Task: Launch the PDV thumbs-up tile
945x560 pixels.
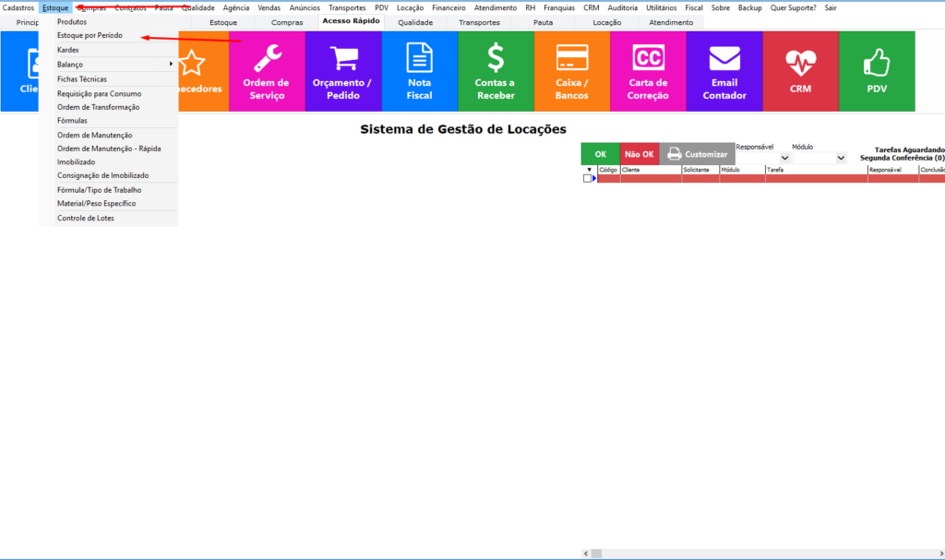Action: tap(877, 71)
